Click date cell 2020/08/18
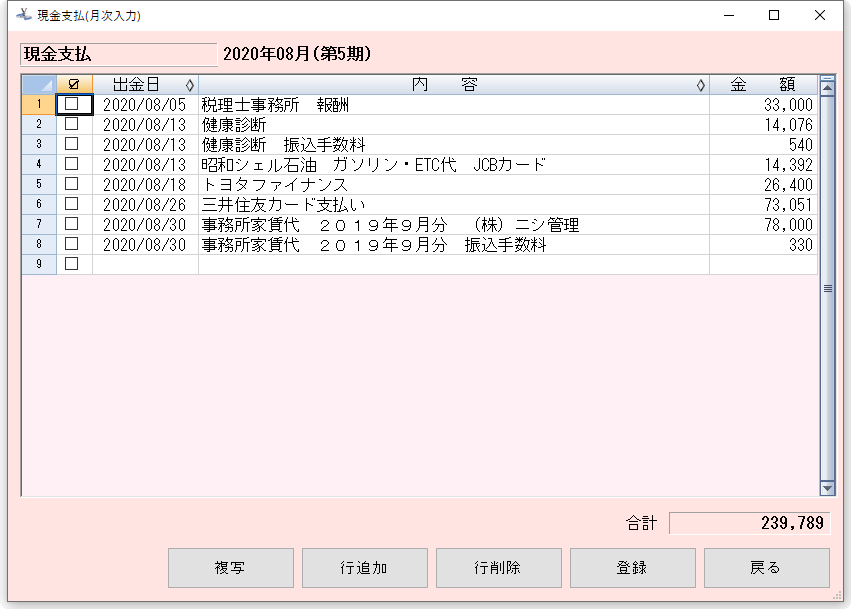 [x=145, y=185]
